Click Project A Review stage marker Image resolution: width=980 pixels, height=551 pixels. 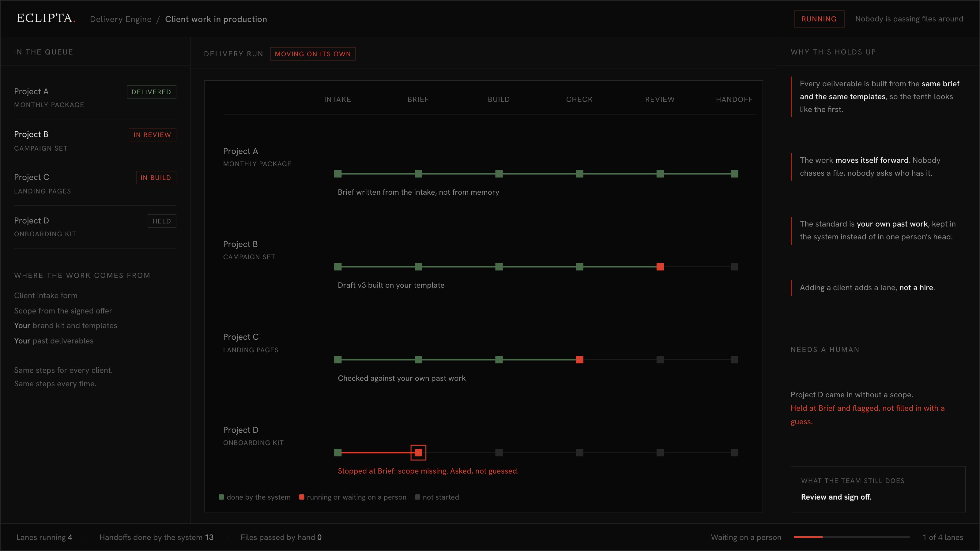point(660,174)
